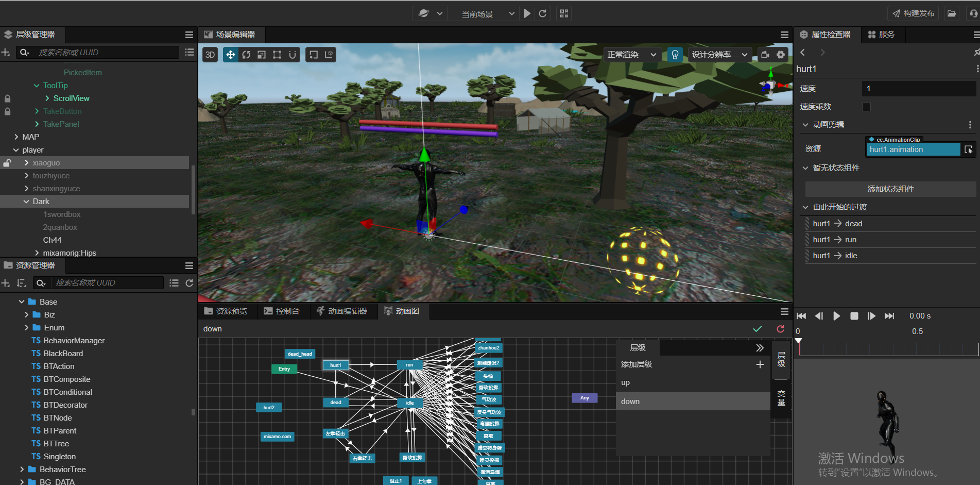Open the project folder icon
980x485 pixels.
click(x=952, y=13)
